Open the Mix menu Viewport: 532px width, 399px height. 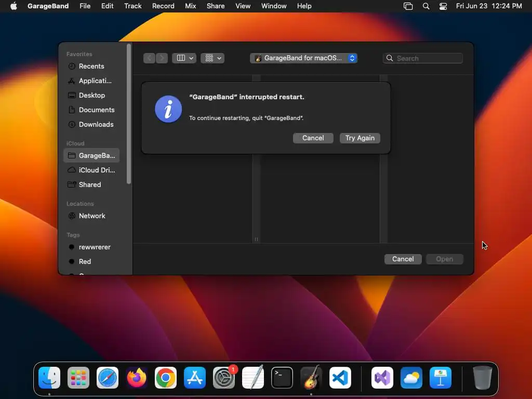click(190, 6)
